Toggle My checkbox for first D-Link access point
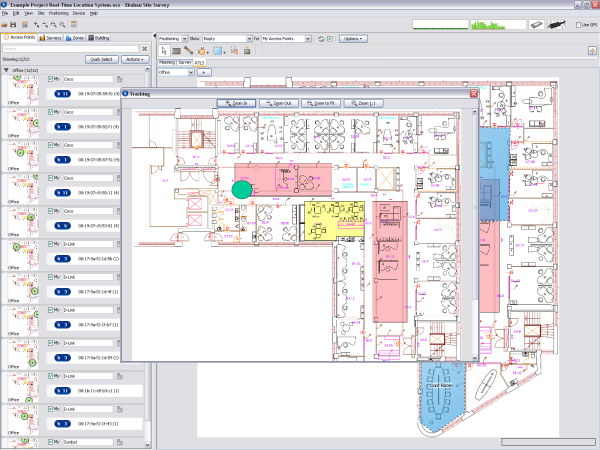Image resolution: width=600 pixels, height=450 pixels. click(x=51, y=243)
